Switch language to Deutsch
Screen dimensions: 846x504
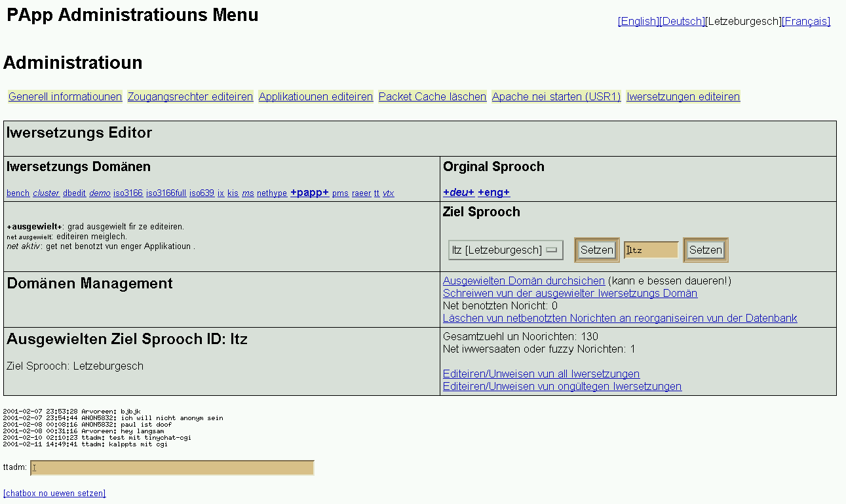click(x=682, y=22)
